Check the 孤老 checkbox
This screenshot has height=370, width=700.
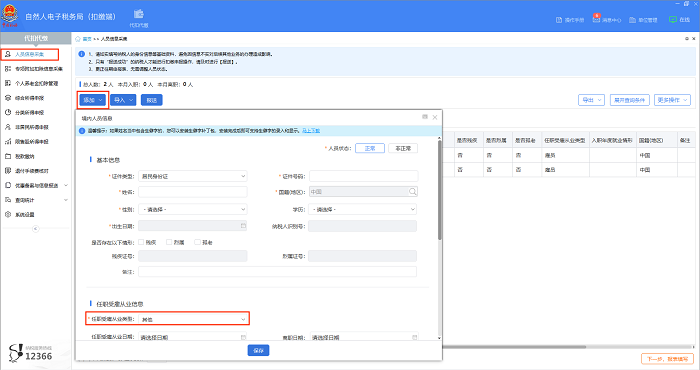coord(197,242)
